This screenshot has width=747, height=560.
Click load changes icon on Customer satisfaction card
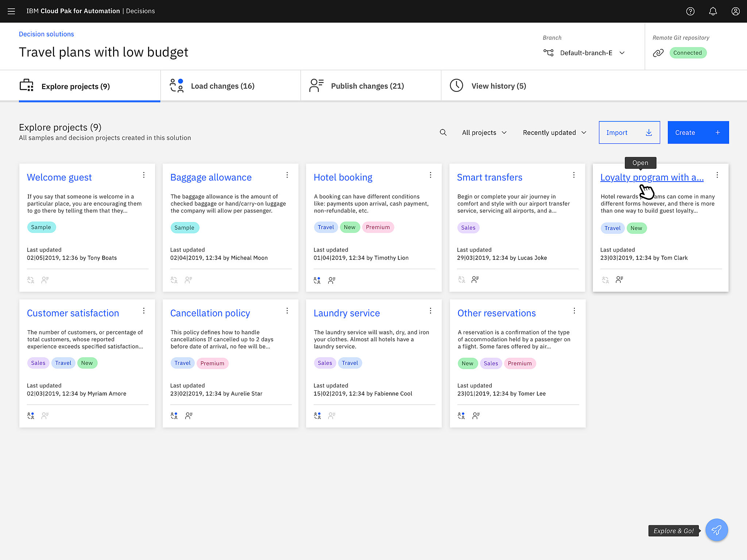point(31,416)
